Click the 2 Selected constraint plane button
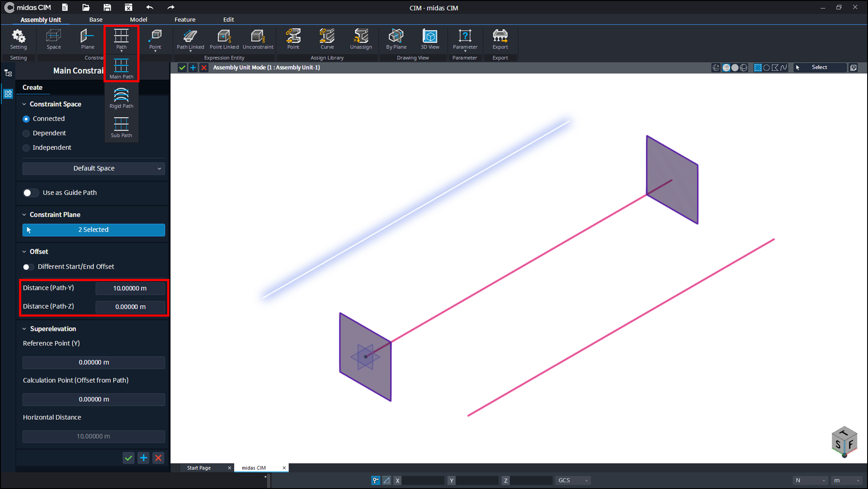Viewport: 868px width, 489px height. 94,230
